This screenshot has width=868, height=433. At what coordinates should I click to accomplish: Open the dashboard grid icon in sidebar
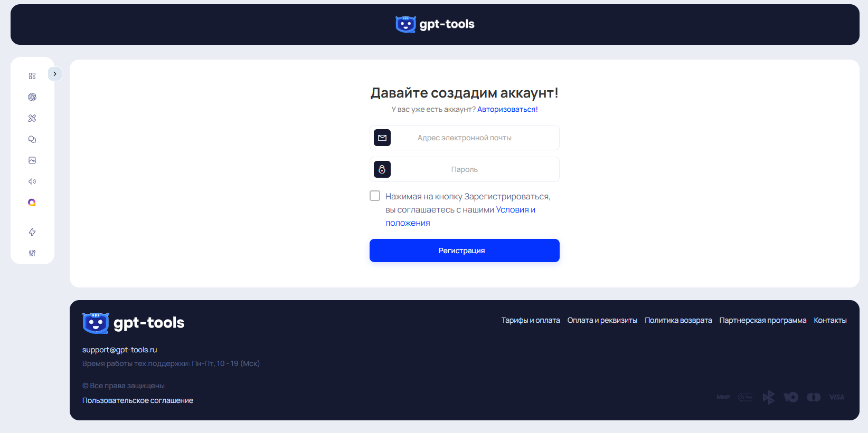(x=32, y=76)
